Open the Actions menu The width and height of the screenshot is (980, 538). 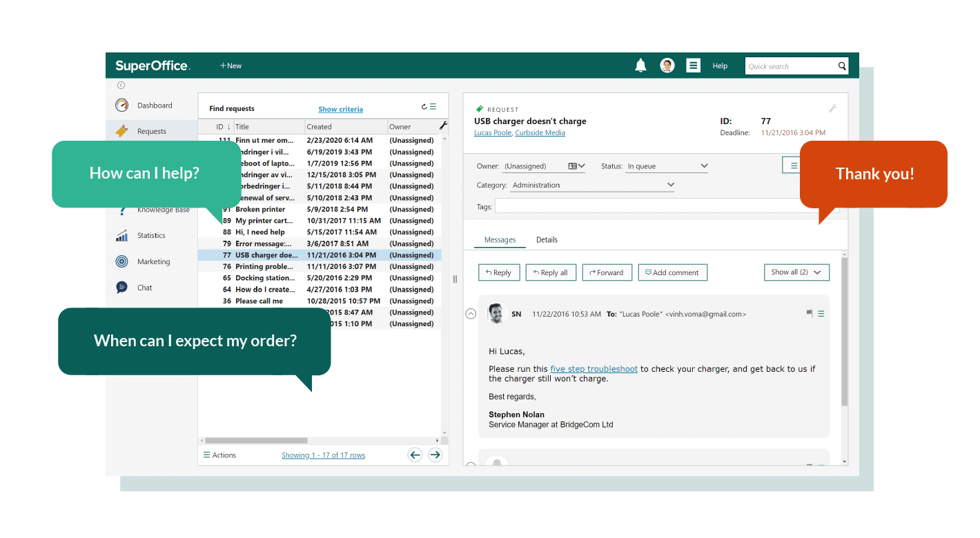(x=219, y=455)
